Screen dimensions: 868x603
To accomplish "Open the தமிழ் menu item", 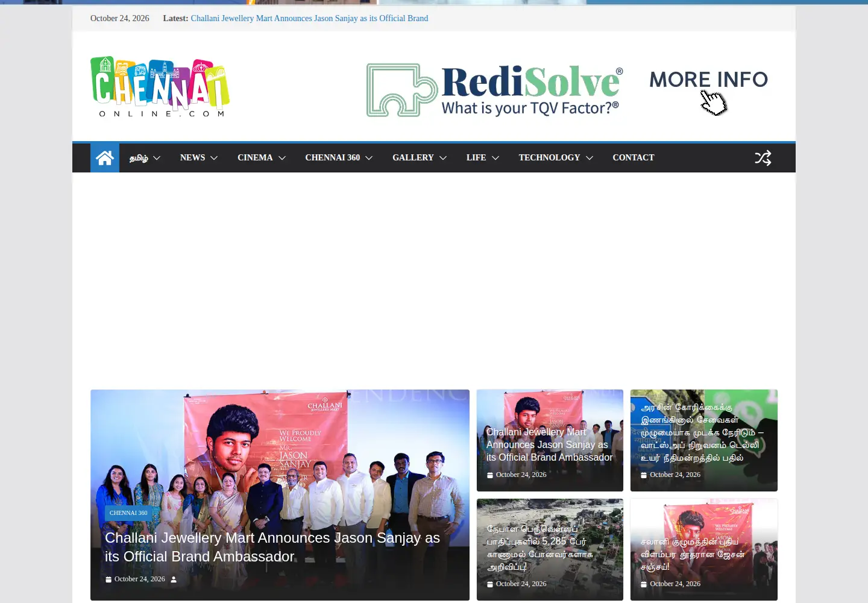I will coord(139,158).
